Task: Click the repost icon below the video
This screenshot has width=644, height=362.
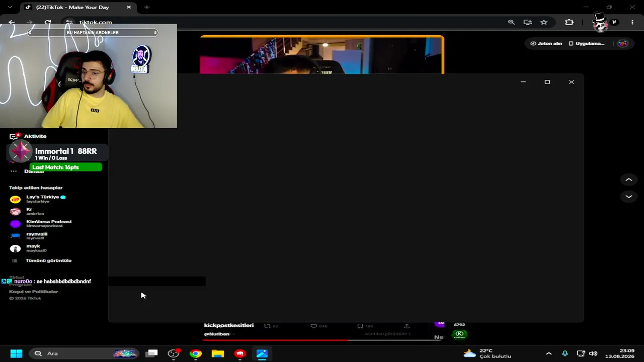Action: 268,326
